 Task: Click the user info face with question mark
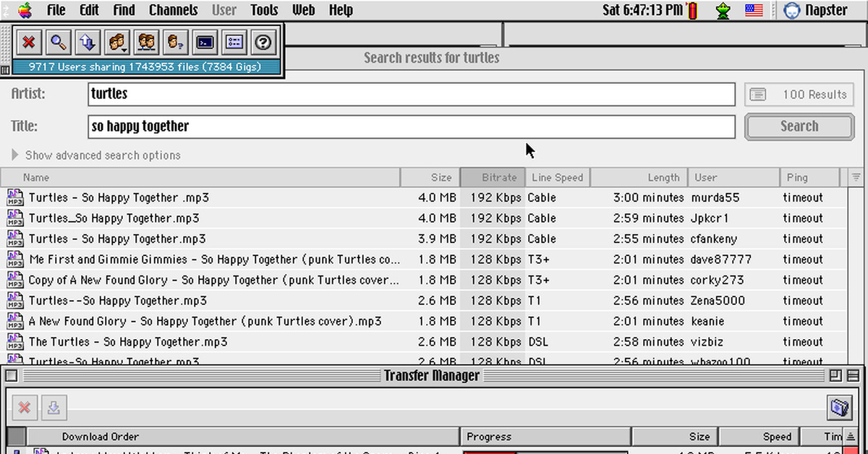176,43
